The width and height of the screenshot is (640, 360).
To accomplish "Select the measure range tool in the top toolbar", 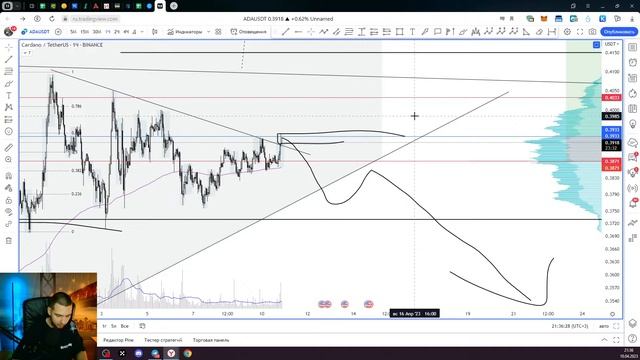I will tap(552, 32).
